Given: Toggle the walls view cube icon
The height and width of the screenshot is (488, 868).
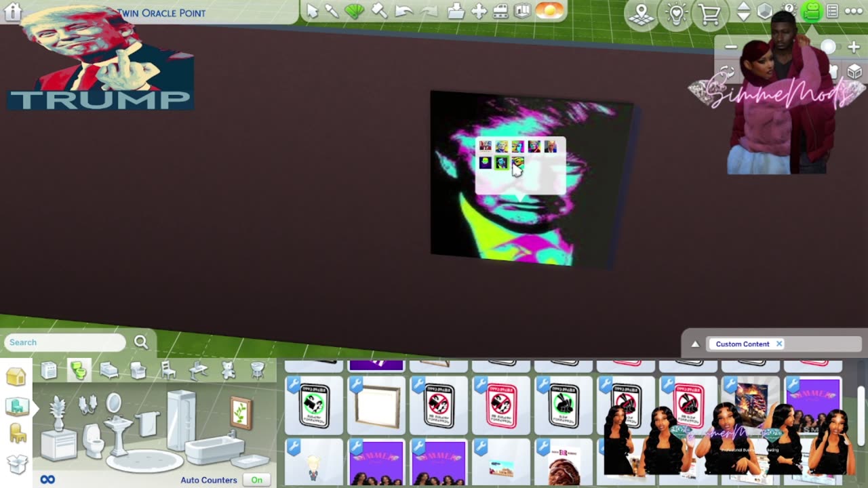Looking at the screenshot, I should (x=765, y=12).
